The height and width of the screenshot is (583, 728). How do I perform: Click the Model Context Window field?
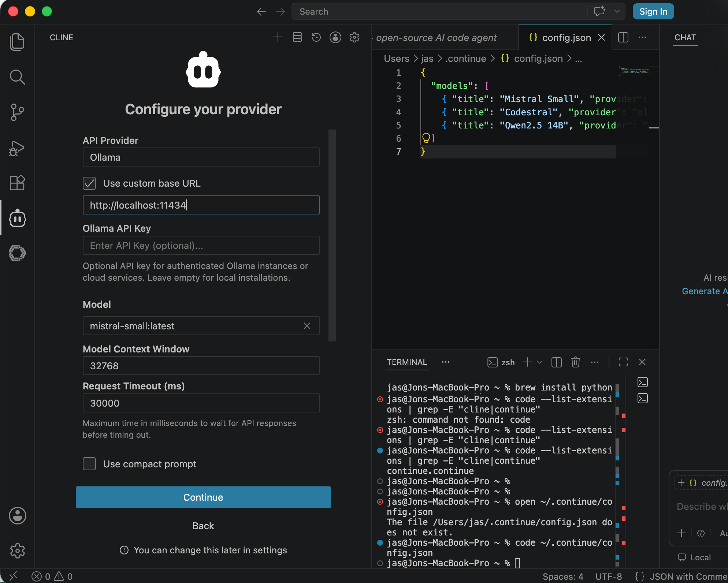201,366
